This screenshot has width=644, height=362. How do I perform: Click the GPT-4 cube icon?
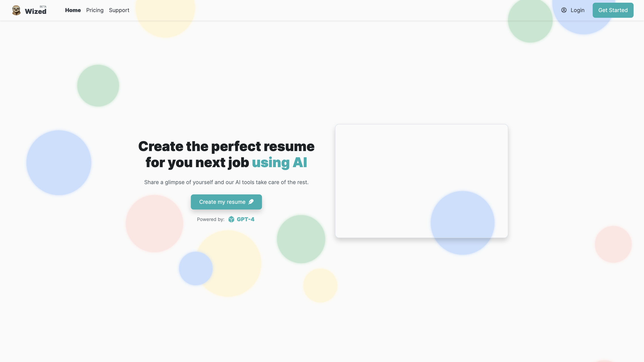tap(231, 219)
